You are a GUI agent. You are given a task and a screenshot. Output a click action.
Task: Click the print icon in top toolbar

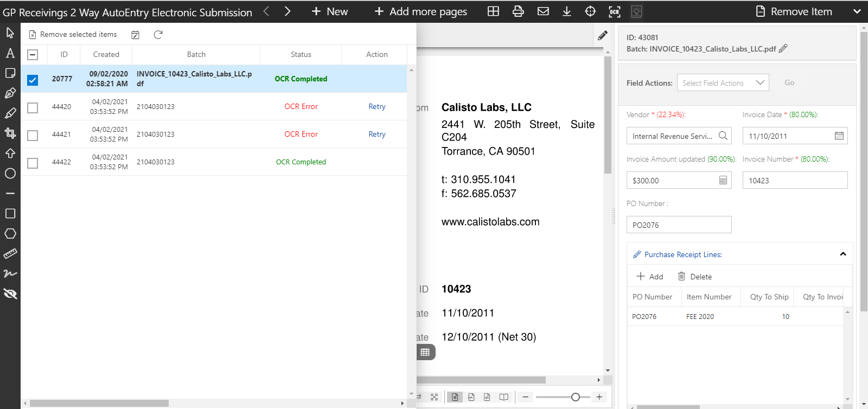tap(518, 11)
